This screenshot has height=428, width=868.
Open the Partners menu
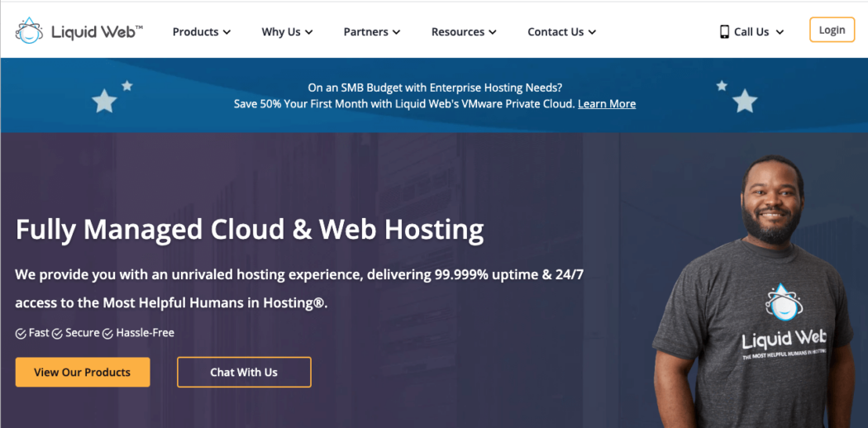click(366, 31)
